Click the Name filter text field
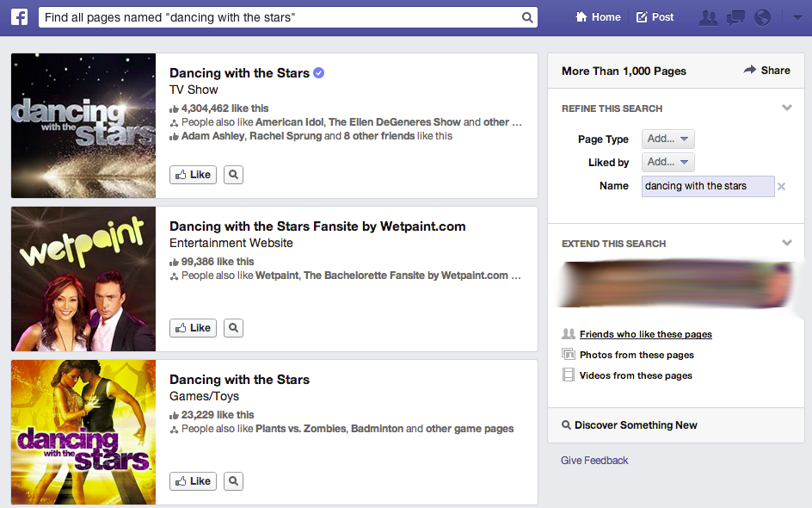 click(x=708, y=186)
